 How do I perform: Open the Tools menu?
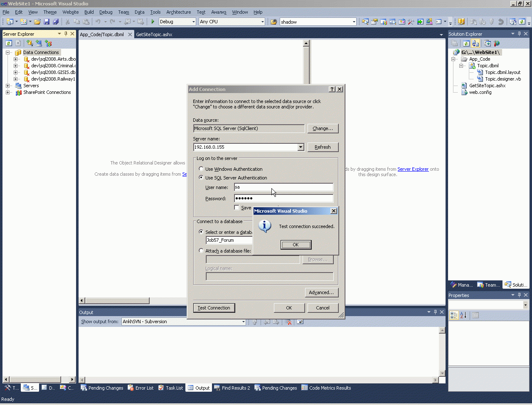(x=155, y=12)
